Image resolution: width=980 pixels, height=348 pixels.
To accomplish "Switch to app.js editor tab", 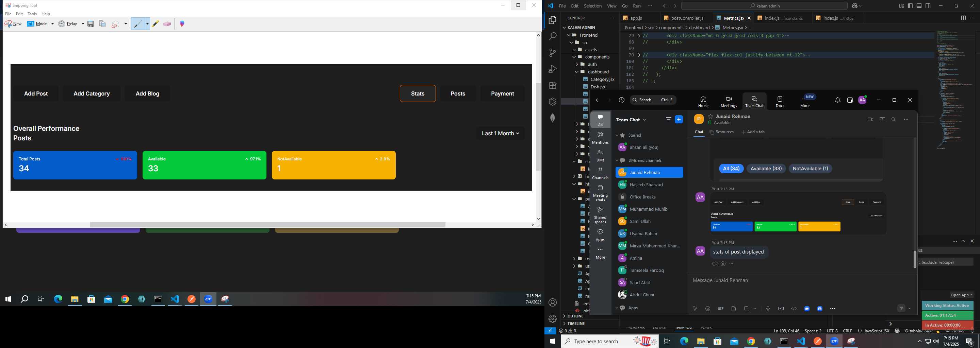I will 636,18.
